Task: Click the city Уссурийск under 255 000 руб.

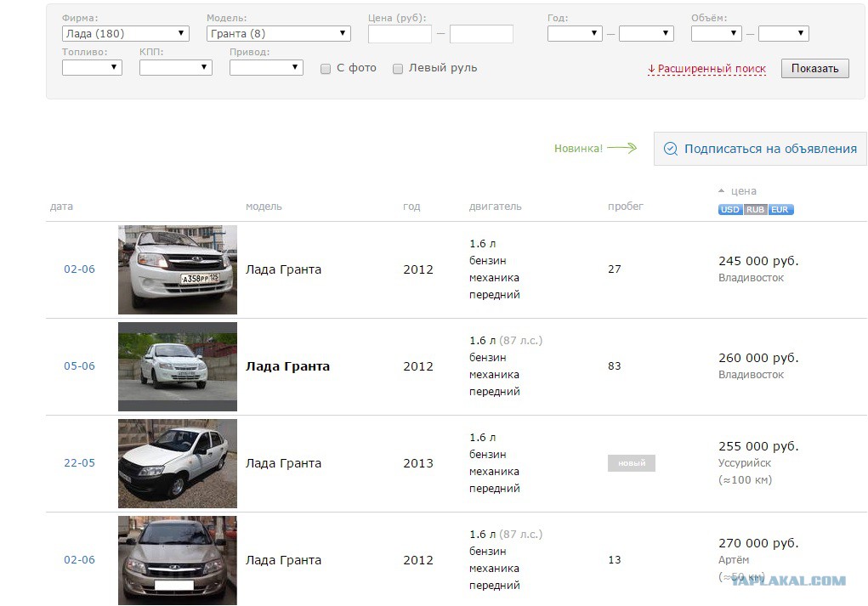Action: click(745, 462)
